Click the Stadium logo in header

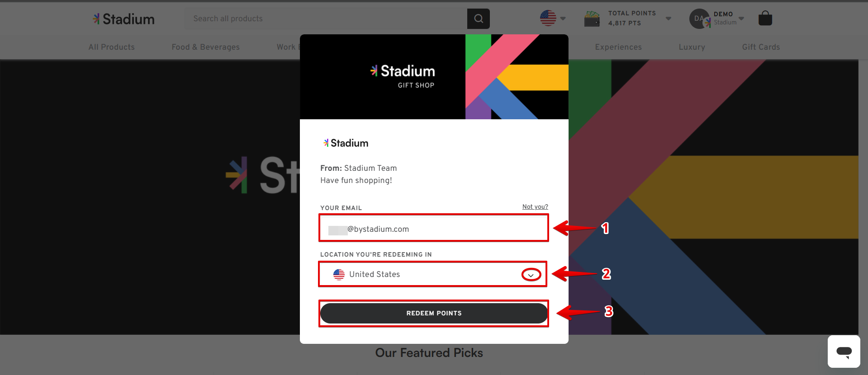point(123,19)
